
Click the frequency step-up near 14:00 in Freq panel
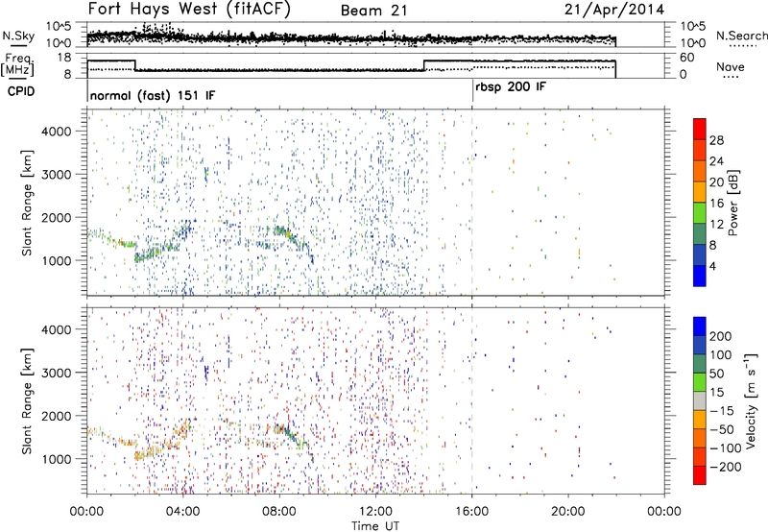[423, 65]
